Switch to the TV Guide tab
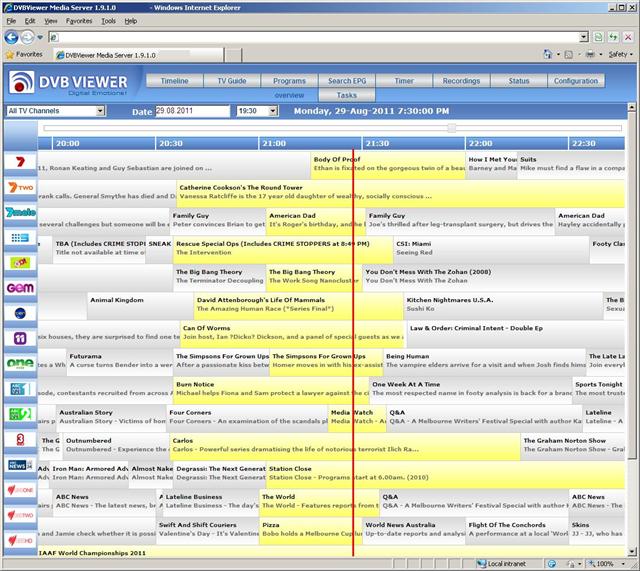640x571 pixels. (232, 81)
